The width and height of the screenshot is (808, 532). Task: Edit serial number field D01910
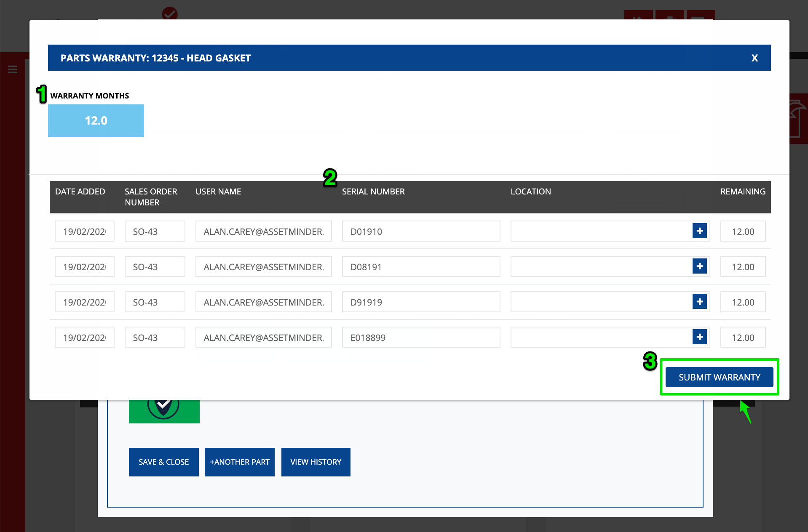421,231
